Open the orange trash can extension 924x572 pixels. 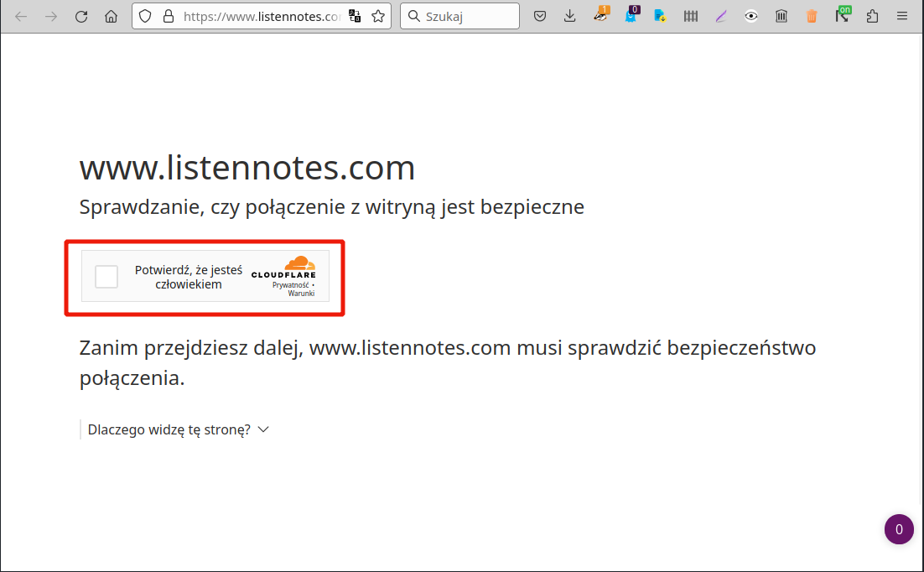pos(812,16)
